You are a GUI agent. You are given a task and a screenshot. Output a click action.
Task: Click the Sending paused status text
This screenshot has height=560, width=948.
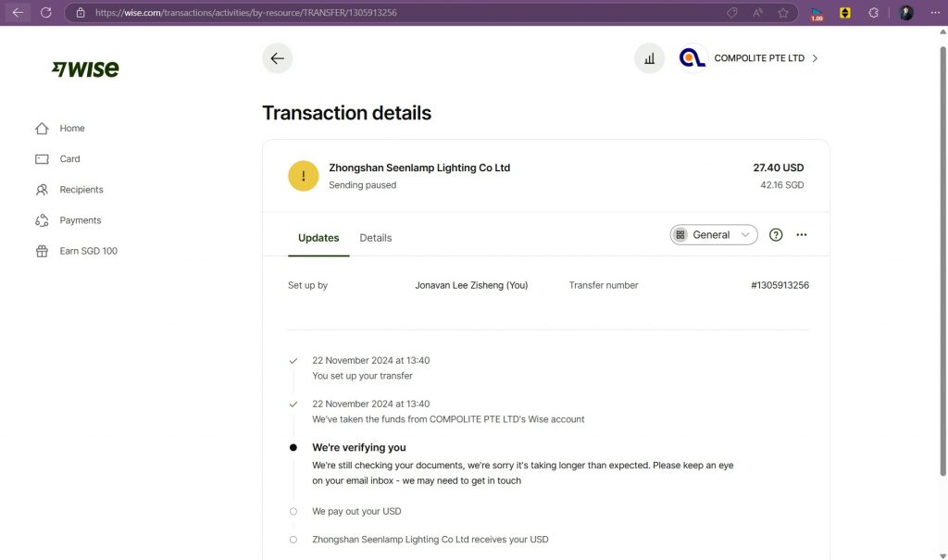pos(363,185)
